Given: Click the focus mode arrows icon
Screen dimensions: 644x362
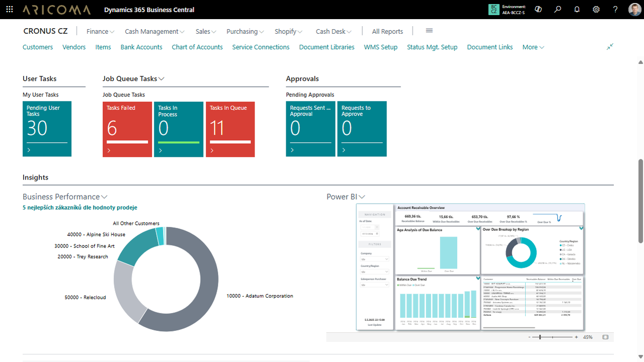Looking at the screenshot, I should [610, 46].
